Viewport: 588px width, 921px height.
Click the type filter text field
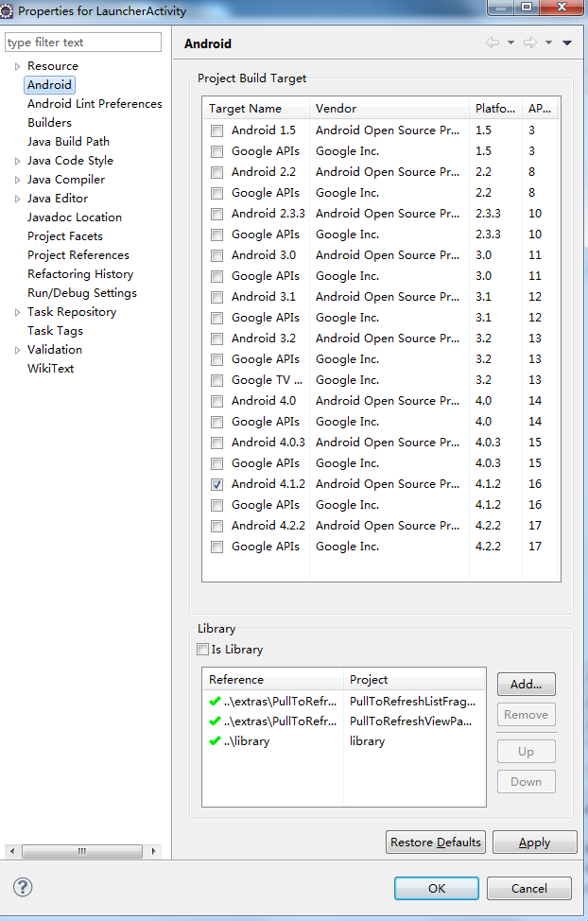(83, 43)
